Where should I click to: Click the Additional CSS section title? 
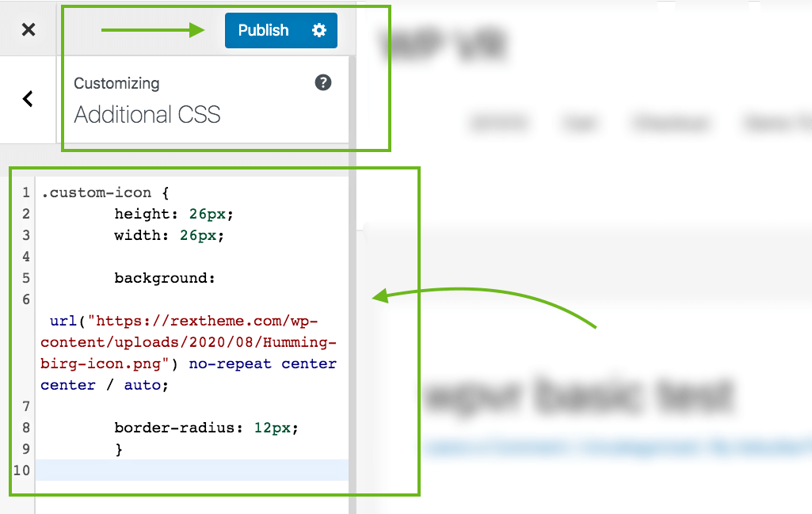point(146,115)
